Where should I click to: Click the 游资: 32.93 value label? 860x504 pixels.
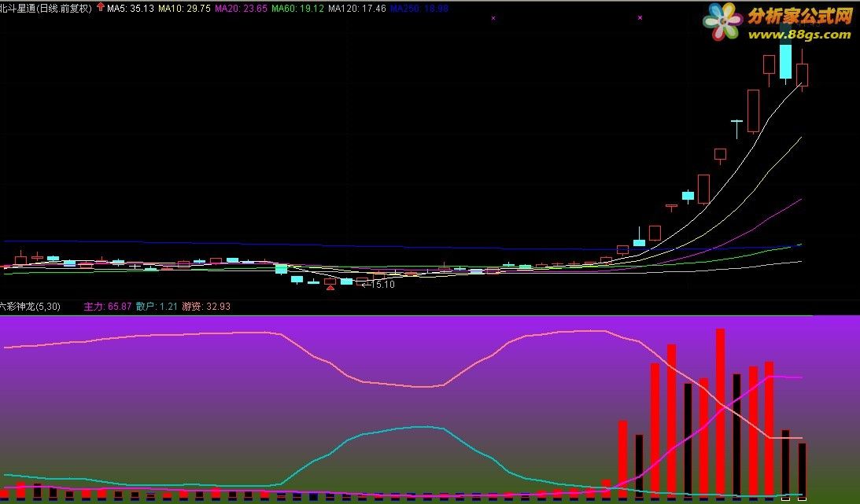(206, 306)
